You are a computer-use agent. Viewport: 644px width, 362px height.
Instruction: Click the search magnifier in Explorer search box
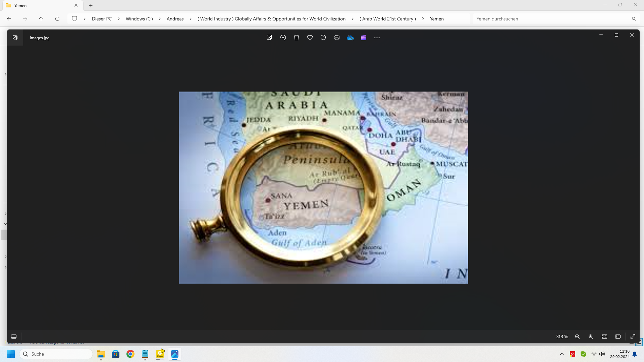point(634,19)
